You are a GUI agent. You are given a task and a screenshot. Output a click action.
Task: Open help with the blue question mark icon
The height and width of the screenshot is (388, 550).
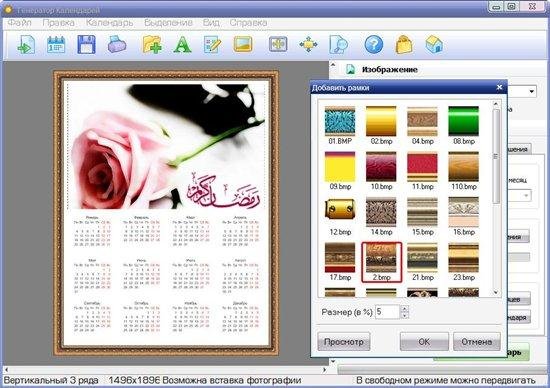tap(374, 45)
